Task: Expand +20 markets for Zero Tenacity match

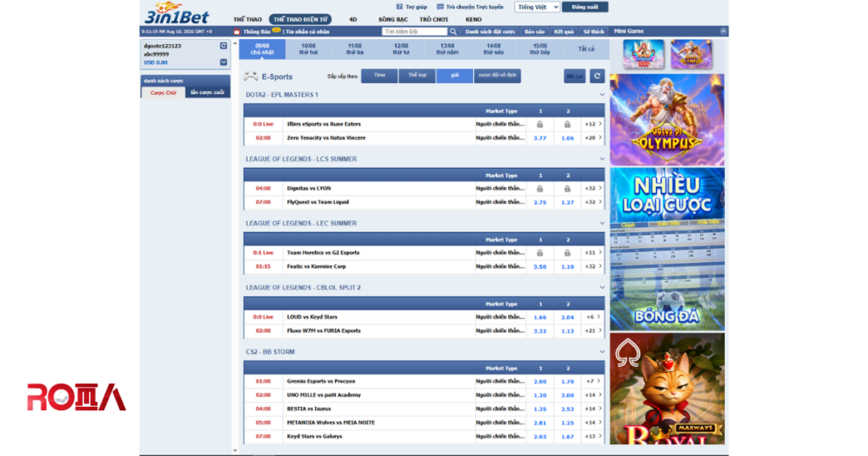Action: pyautogui.click(x=593, y=138)
